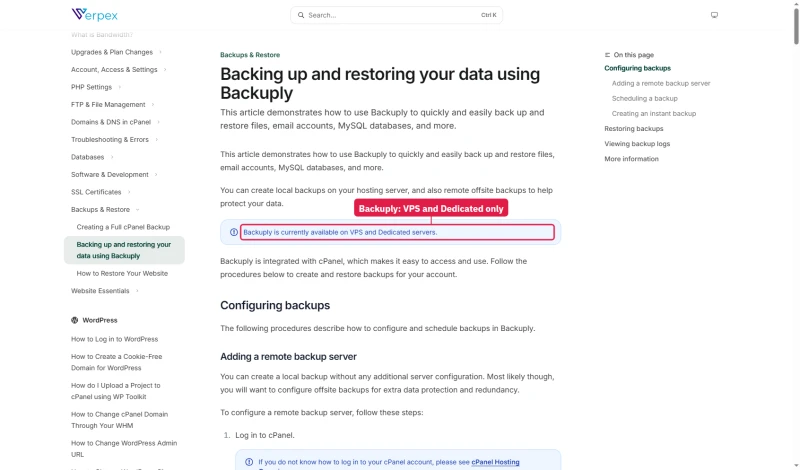Jump to More information anchor
The height and width of the screenshot is (470, 800).
tap(631, 159)
